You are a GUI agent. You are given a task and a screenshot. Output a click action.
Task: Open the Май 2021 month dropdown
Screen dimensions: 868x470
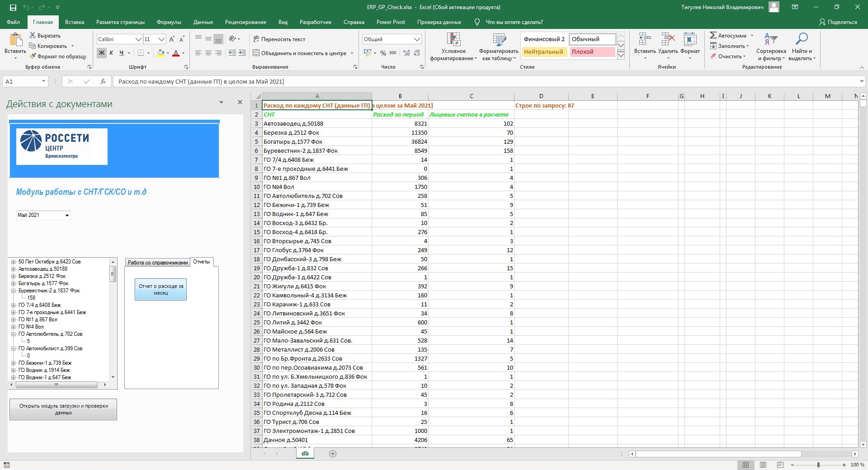67,216
